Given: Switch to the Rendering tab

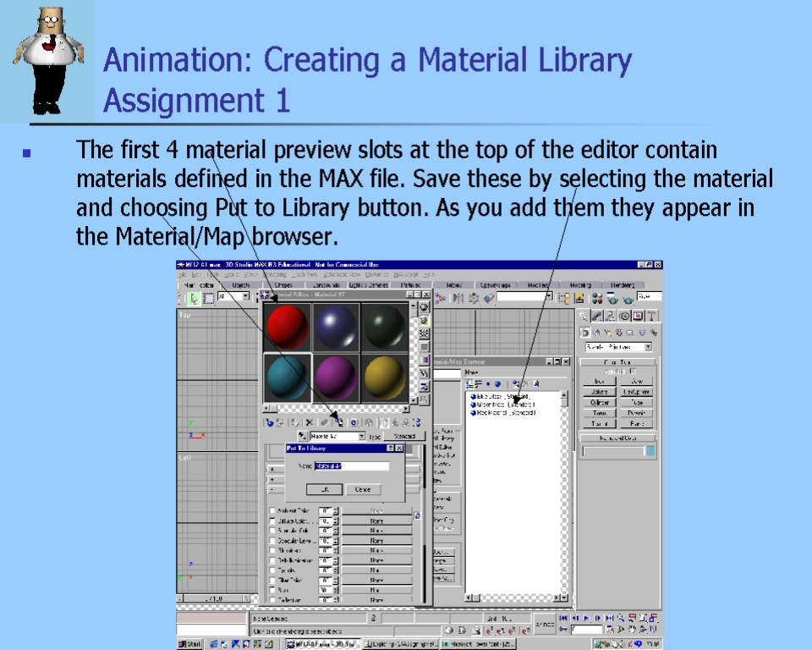Looking at the screenshot, I should (x=622, y=285).
